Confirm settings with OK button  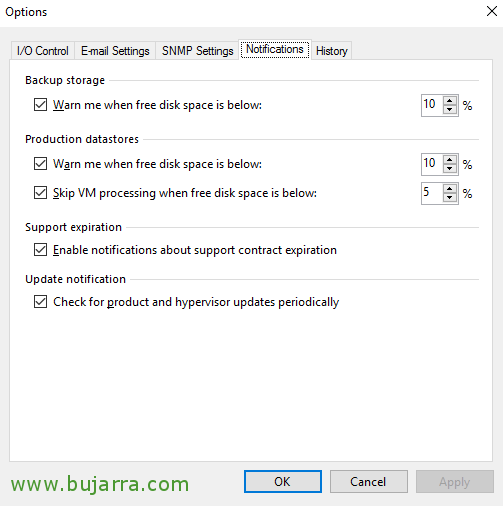(x=283, y=481)
